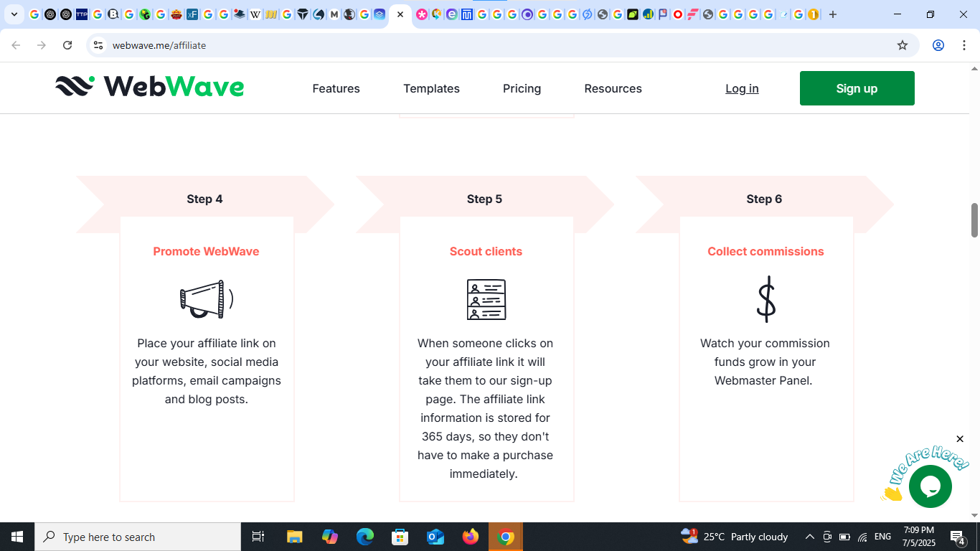Open the live chat bubble
980x551 pixels.
click(x=930, y=486)
